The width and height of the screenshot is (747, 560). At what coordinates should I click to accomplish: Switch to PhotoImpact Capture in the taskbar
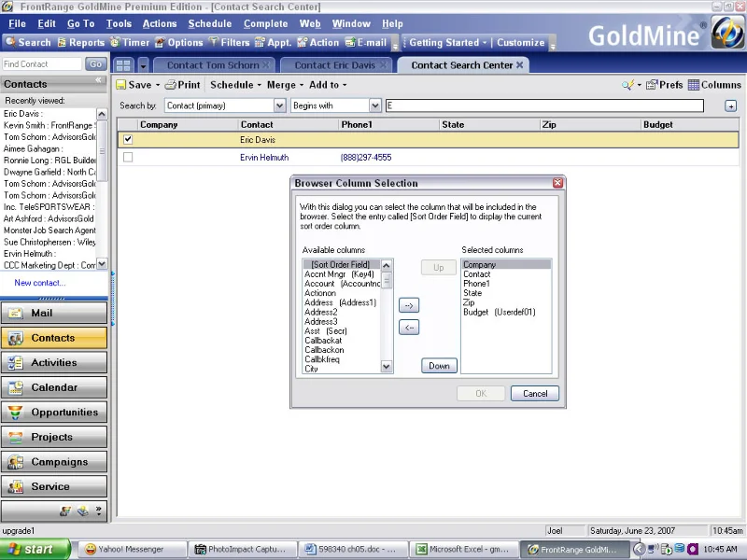[x=242, y=550]
